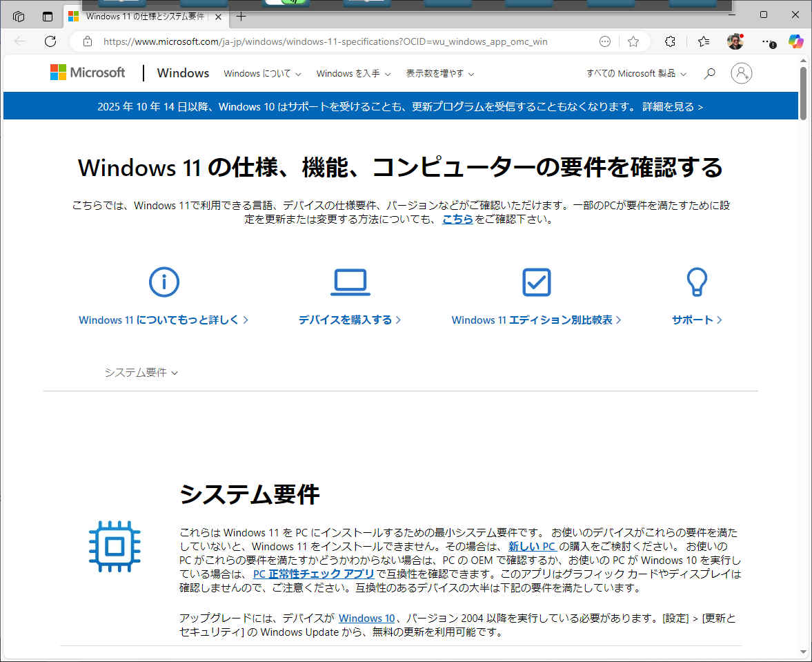Expand the Windows を入手 dropdown
The image size is (812, 662).
353,73
